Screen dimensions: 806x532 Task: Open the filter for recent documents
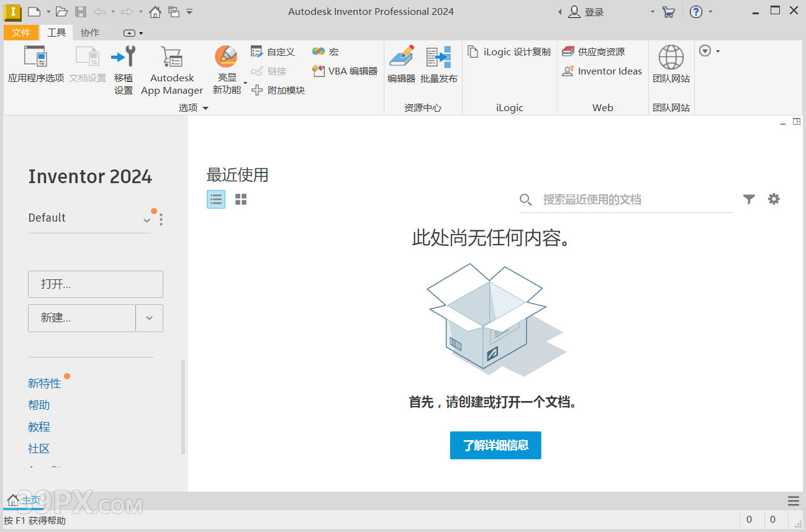pos(749,199)
